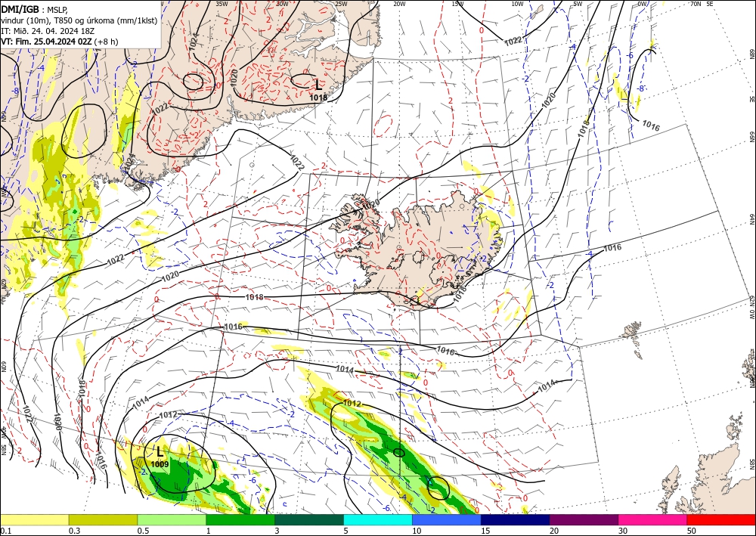Screen dimensions: 756x536
Task: Click the '25W' longitude label
Action: pos(341,4)
